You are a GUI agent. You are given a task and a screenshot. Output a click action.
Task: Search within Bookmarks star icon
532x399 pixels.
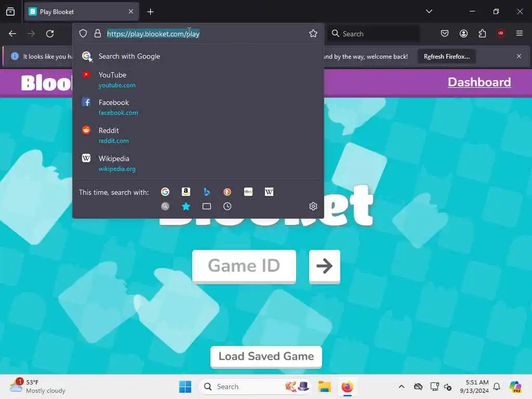[x=186, y=206]
